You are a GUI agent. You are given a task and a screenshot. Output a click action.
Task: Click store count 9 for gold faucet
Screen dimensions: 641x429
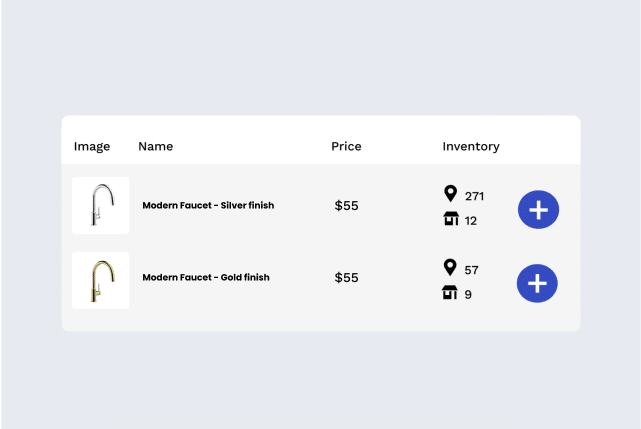(x=468, y=294)
